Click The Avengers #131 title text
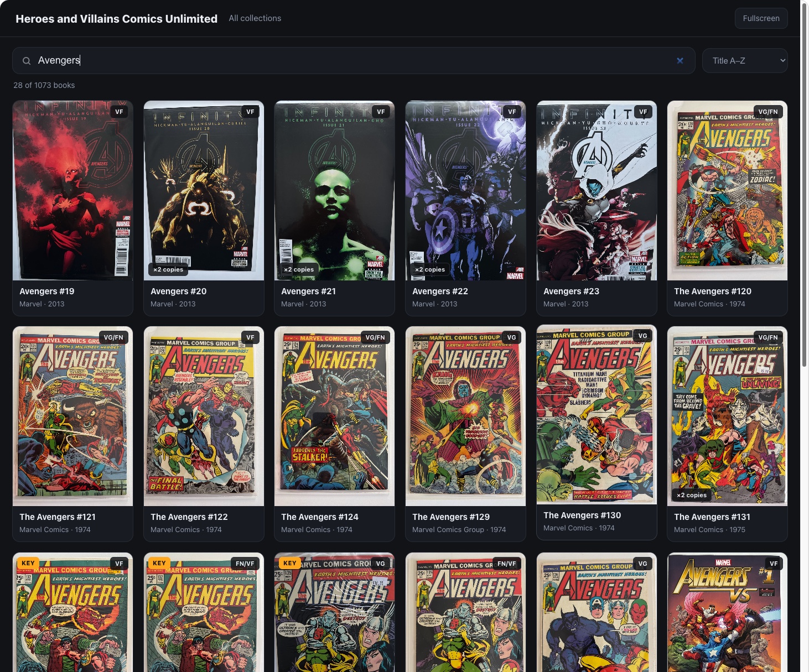The width and height of the screenshot is (809, 672). pyautogui.click(x=712, y=517)
